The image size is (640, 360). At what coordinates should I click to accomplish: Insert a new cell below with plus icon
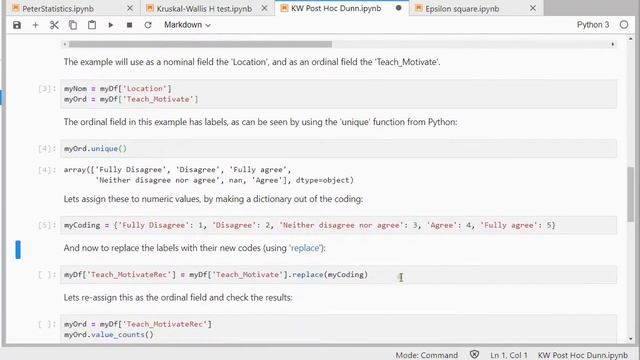click(x=36, y=25)
